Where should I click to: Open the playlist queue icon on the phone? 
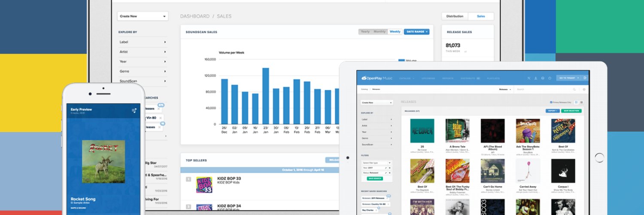(134, 111)
